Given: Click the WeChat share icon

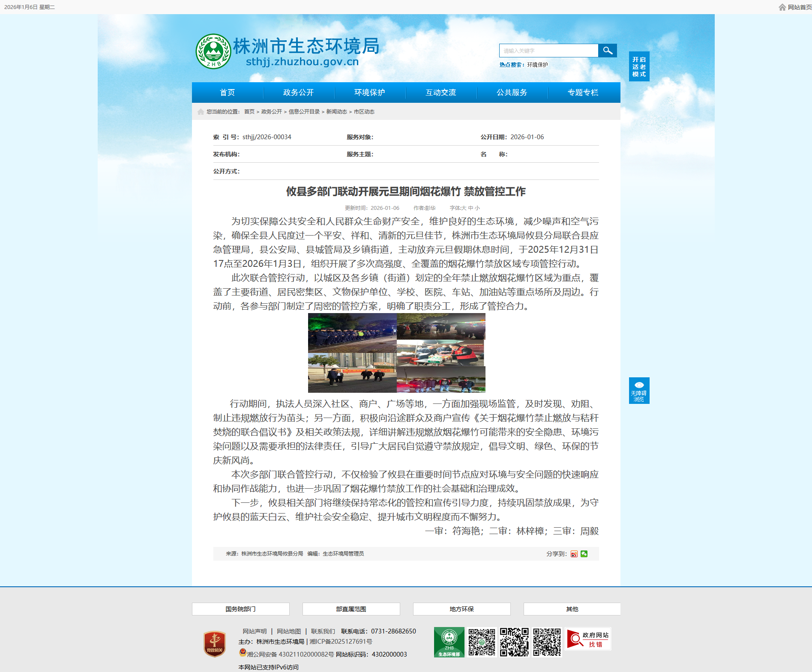Looking at the screenshot, I should click(584, 554).
